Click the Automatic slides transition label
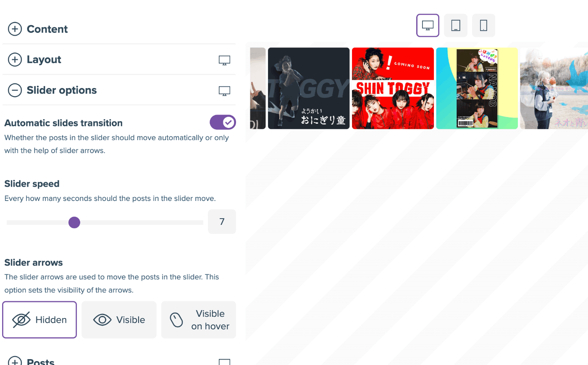588x365 pixels. click(x=63, y=123)
